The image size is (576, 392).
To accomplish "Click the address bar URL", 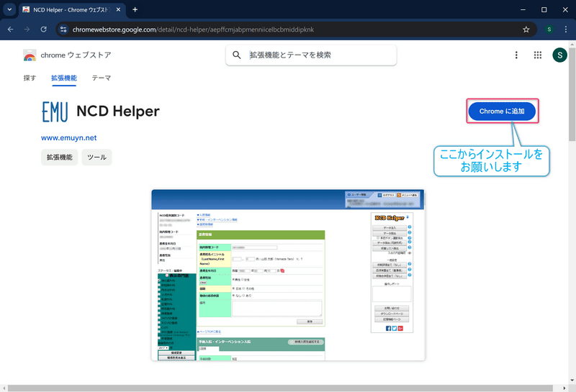I will coord(193,29).
